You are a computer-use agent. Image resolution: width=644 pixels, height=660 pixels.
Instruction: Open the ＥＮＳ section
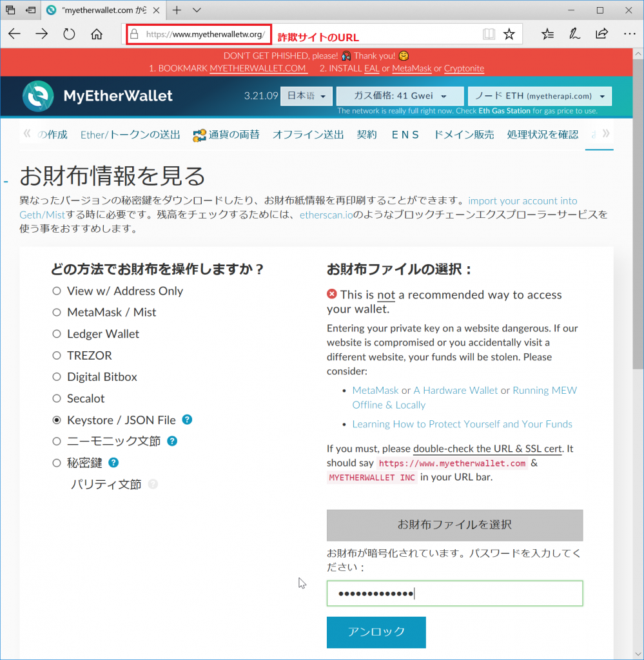pos(405,135)
